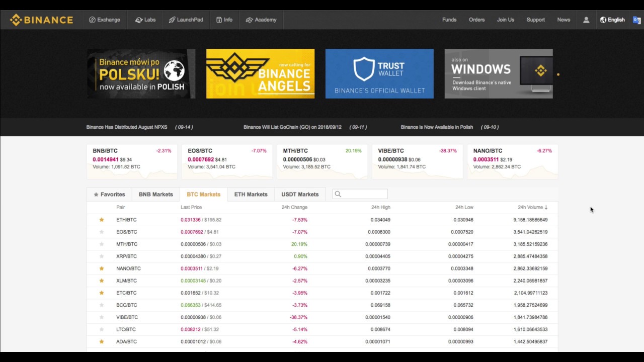Open the Orders menu

click(477, 20)
